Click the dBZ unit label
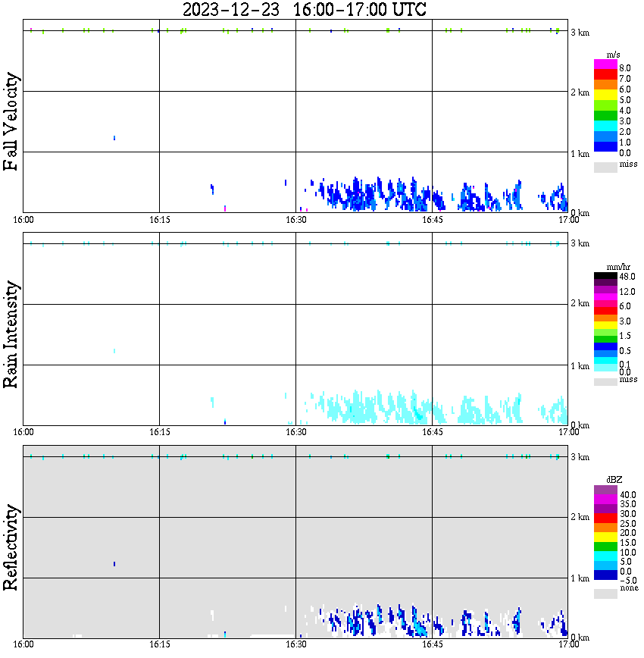Image resolution: width=644 pixels, height=658 pixels. coord(614,480)
